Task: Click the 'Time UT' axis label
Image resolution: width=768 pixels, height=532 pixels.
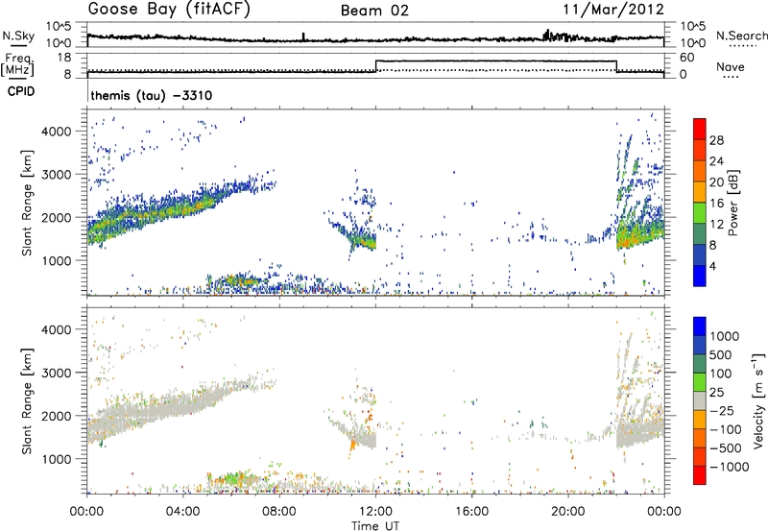Action: coord(375,525)
